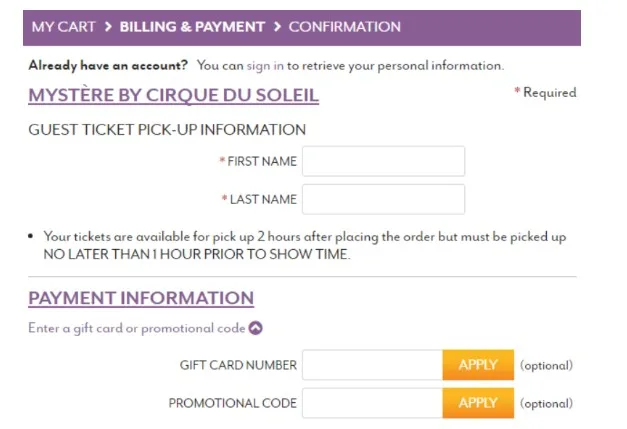627x429 pixels.
Task: Go back to MY CART step
Action: 63,27
